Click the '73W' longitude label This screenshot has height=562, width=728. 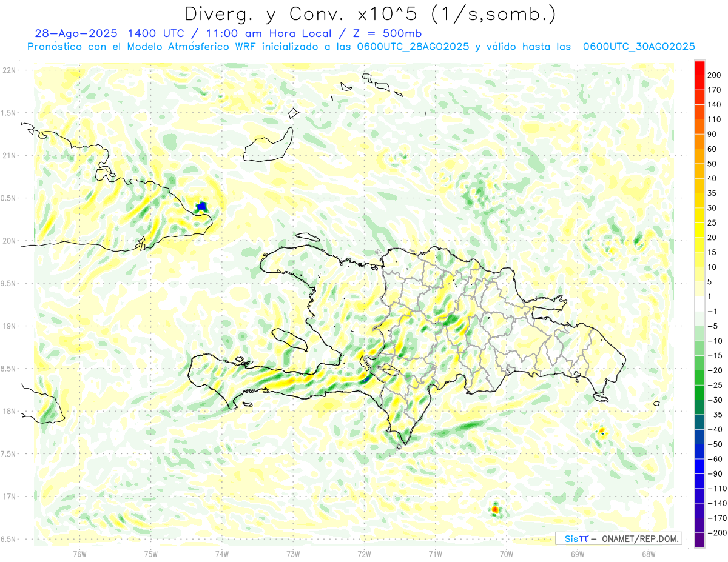(293, 554)
